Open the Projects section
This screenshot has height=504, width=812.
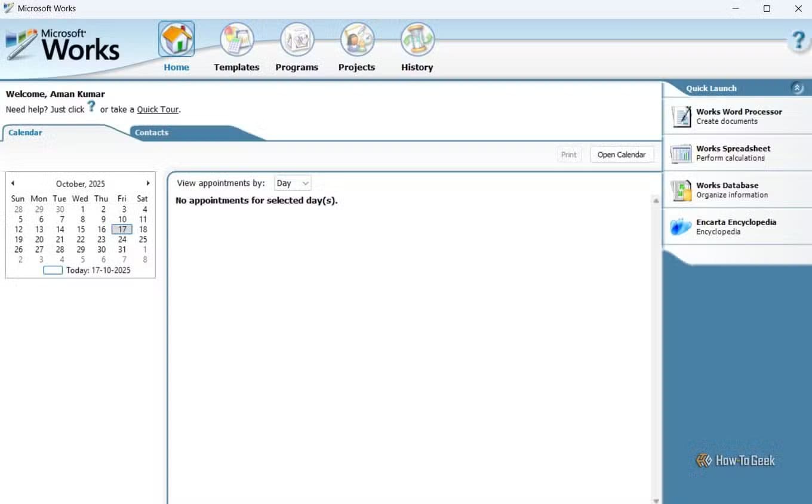356,48
